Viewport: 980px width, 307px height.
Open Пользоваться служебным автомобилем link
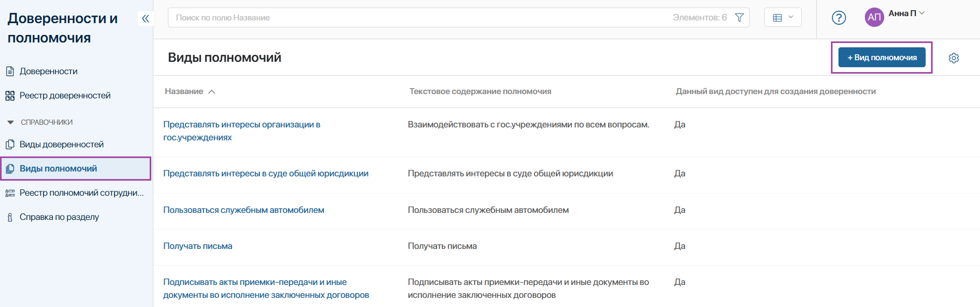click(243, 210)
